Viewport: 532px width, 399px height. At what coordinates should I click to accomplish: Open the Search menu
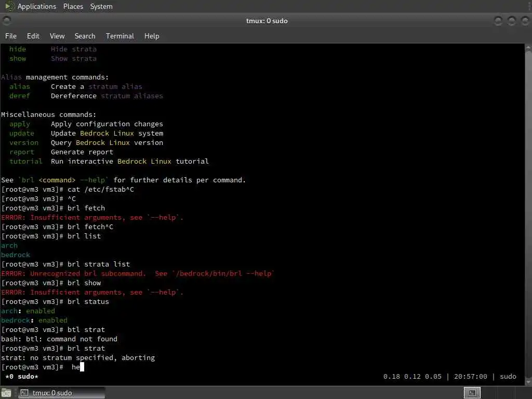pos(85,36)
